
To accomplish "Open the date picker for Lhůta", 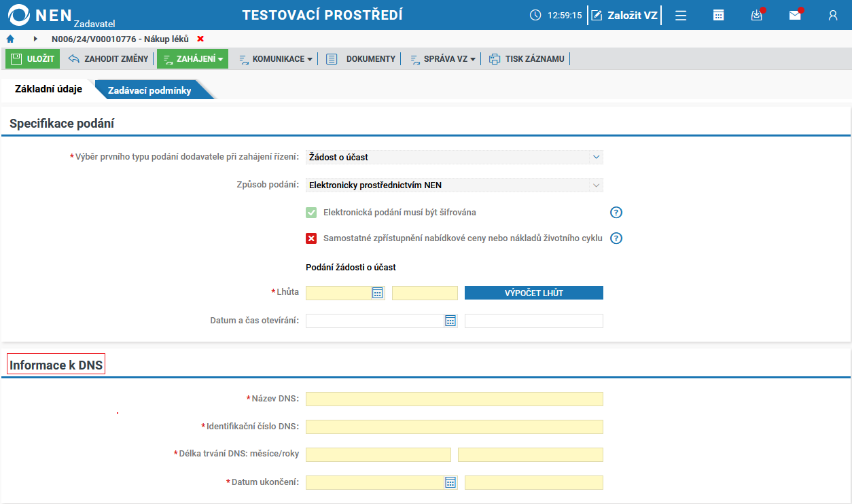I will 378,293.
